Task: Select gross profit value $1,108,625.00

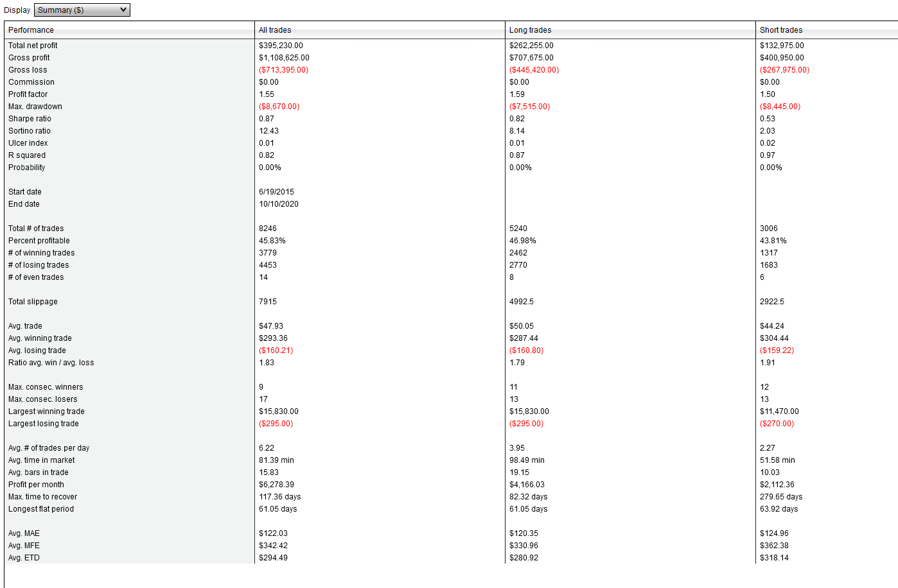Action: [x=284, y=58]
